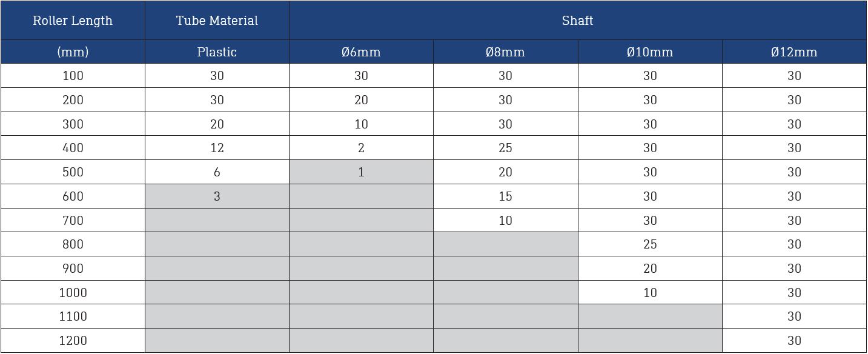Viewport: 868px width, 354px height.
Task: Click the 500 roller length row label
Action: tap(73, 172)
